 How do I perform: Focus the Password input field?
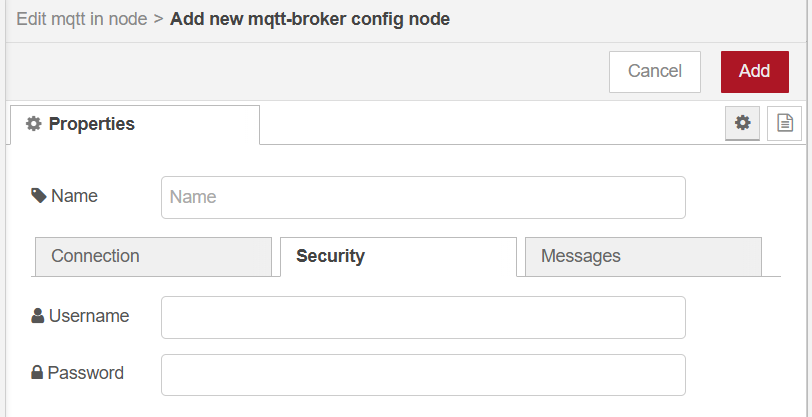[x=423, y=374]
